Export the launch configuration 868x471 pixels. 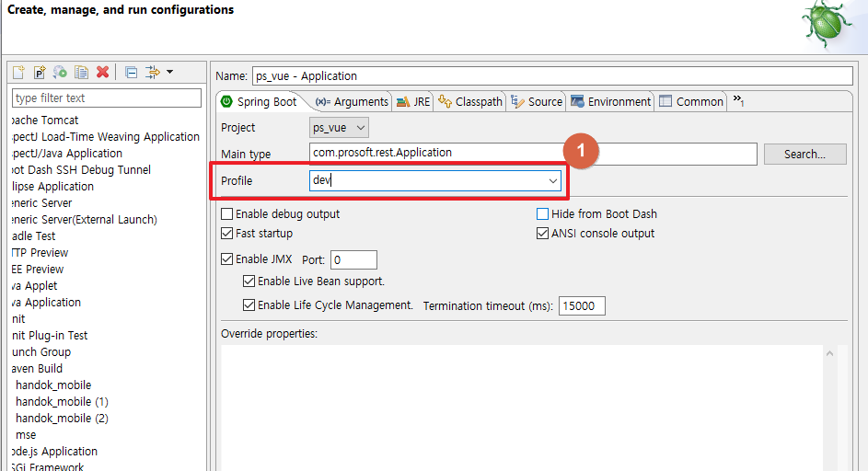[x=60, y=72]
